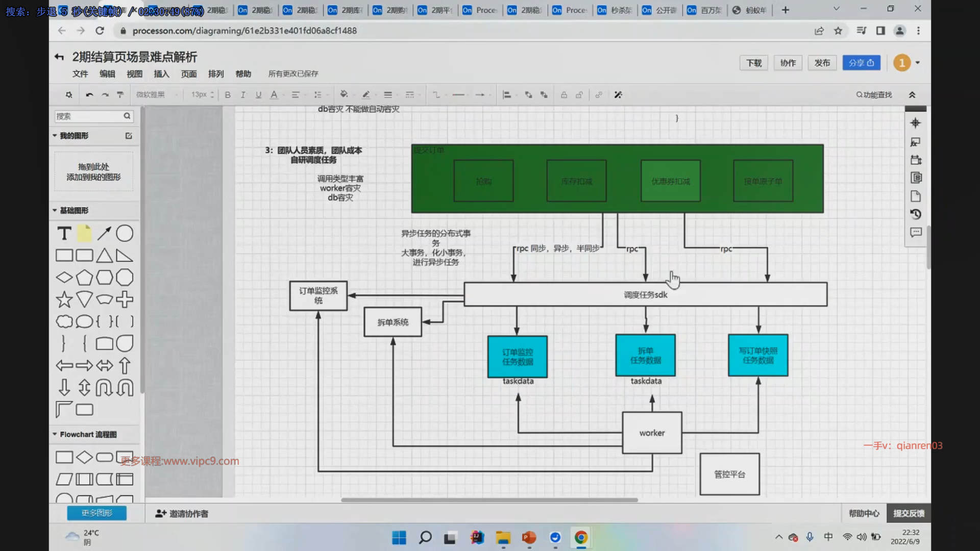The width and height of the screenshot is (980, 551).
Task: Toggle underline text formatting
Action: pos(258,95)
